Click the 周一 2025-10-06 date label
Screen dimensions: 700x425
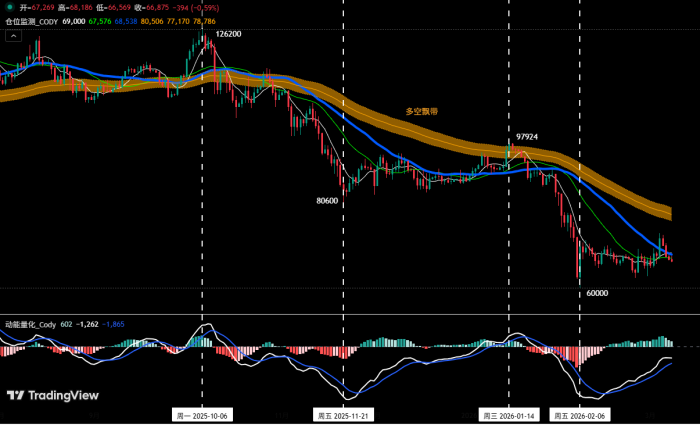203,415
